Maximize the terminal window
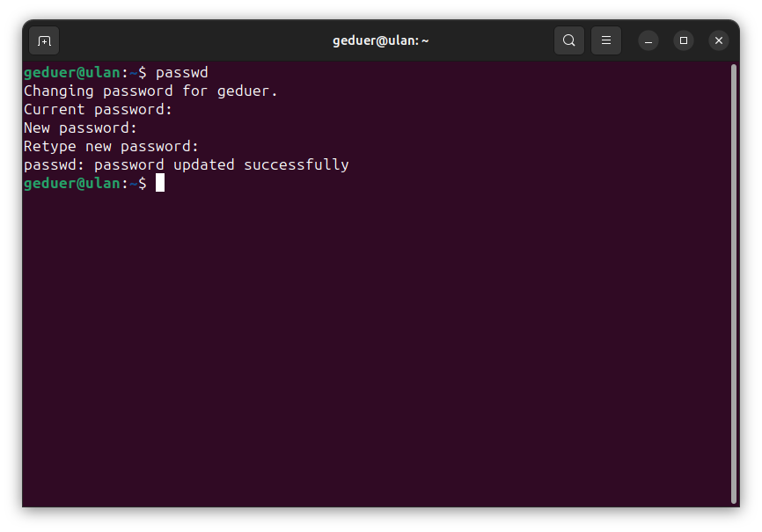The height and width of the screenshot is (532, 762). tap(684, 40)
